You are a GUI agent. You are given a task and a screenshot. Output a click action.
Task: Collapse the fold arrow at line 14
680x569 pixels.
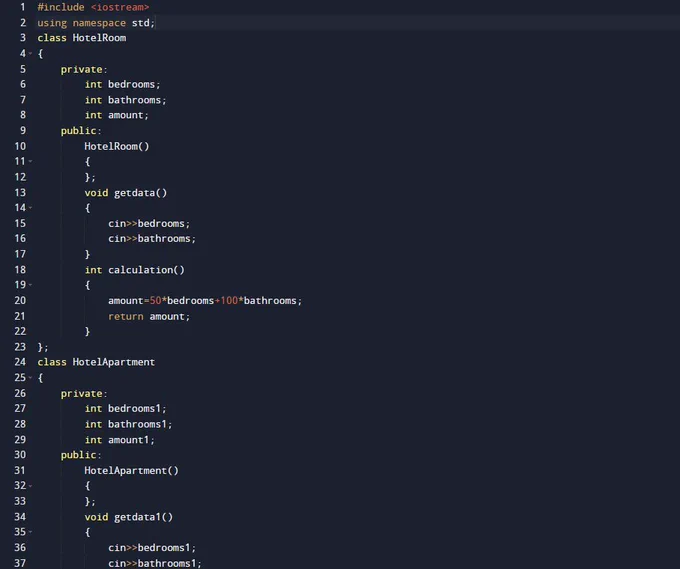[30, 208]
